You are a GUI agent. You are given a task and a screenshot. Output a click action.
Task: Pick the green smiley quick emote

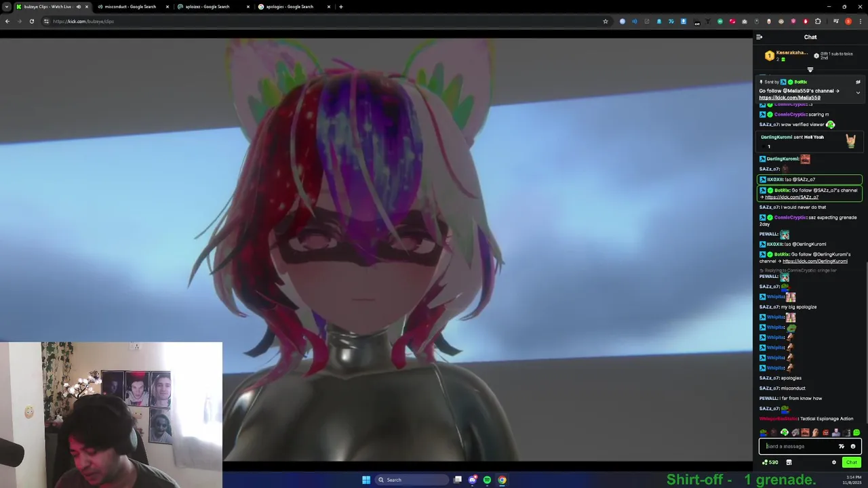tap(856, 432)
